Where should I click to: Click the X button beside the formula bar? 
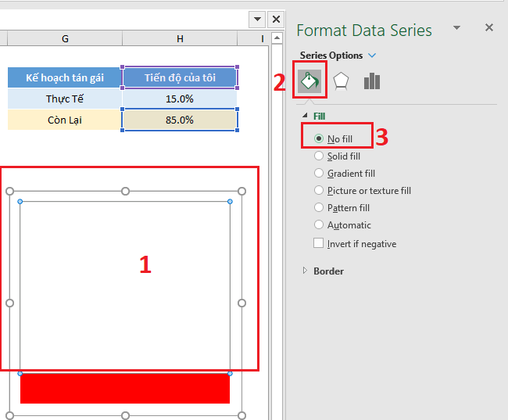(x=276, y=20)
